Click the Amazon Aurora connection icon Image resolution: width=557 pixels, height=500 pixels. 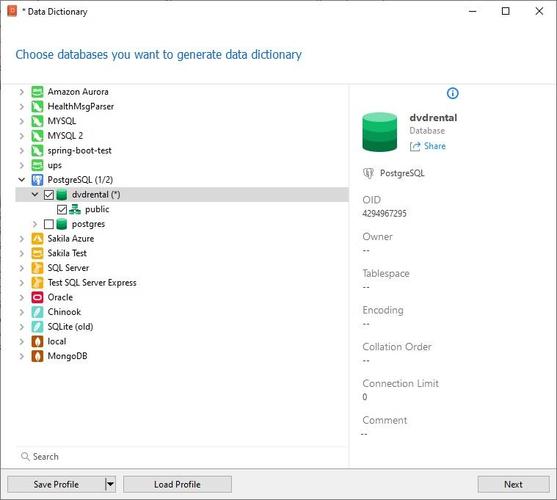pyautogui.click(x=37, y=92)
